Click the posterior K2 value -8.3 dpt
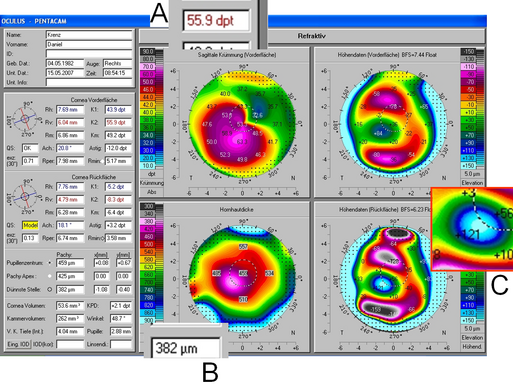The image size is (513, 384). [118, 200]
